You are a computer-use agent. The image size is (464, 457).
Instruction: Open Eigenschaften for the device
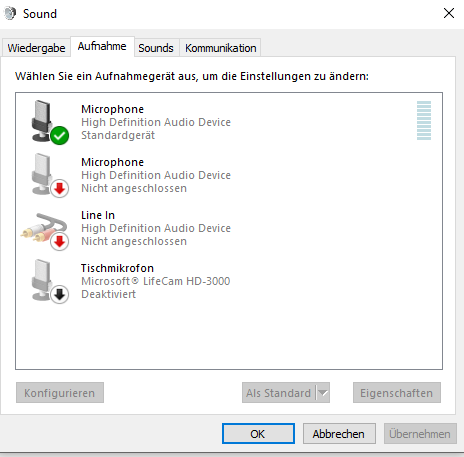click(x=397, y=393)
